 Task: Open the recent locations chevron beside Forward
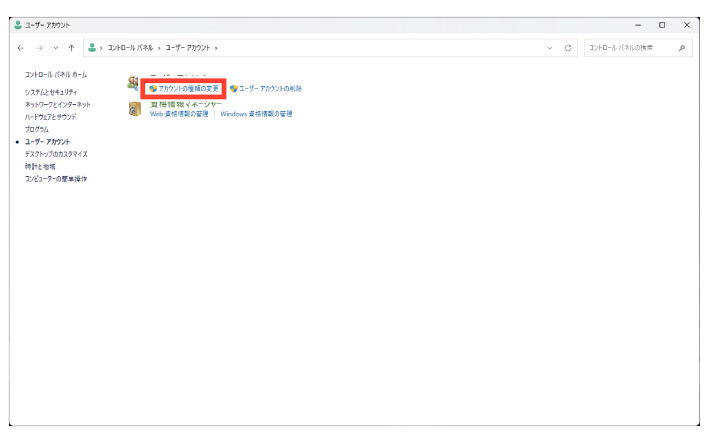[x=56, y=48]
